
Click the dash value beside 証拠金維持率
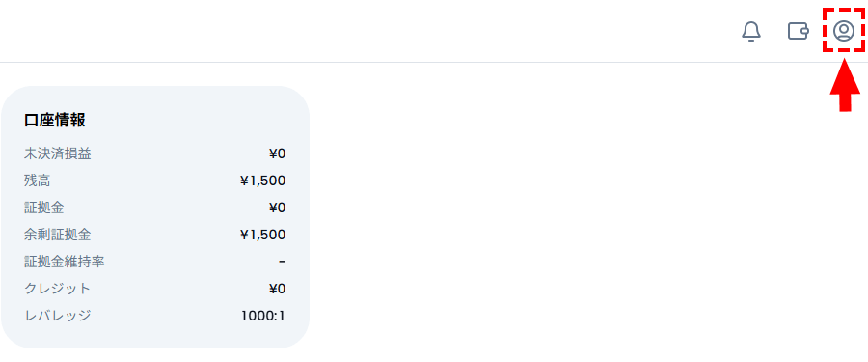(x=283, y=262)
